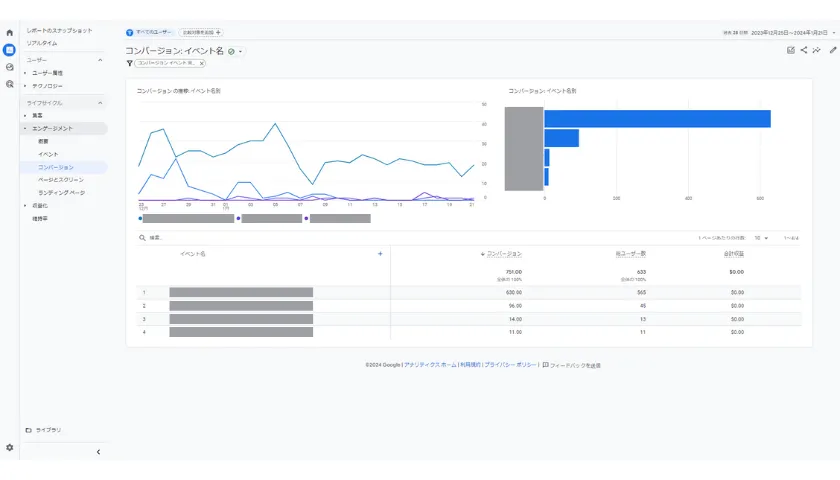Click the pencil Customize report icon

[833, 50]
